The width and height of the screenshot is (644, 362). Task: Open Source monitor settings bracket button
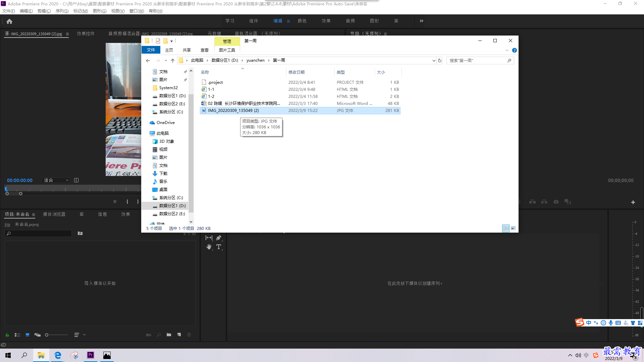click(x=76, y=180)
